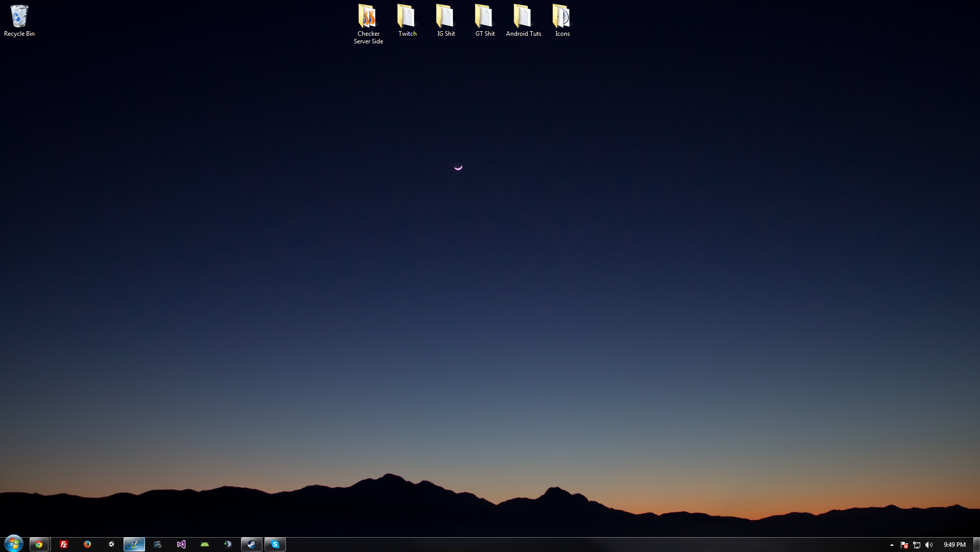Select the Icons folder on desktop

click(x=562, y=21)
